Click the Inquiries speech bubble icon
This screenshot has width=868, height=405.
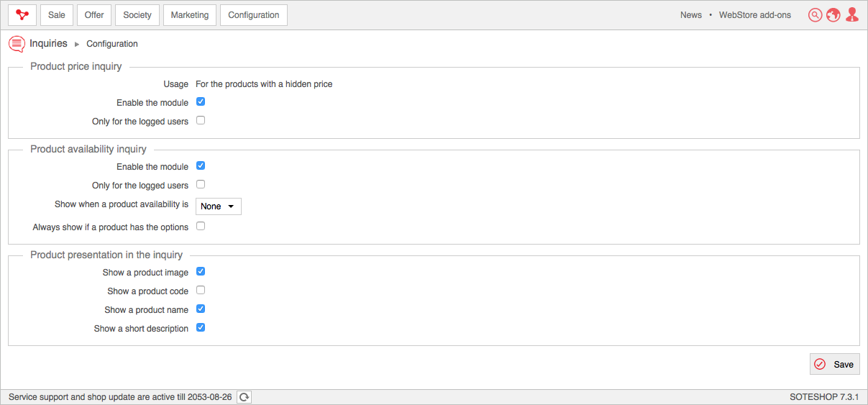[x=17, y=44]
